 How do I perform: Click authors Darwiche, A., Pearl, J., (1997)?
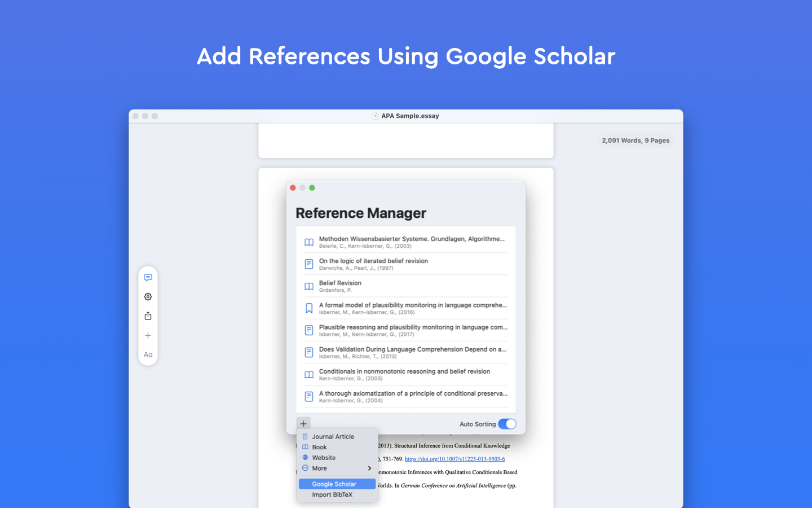(x=356, y=268)
